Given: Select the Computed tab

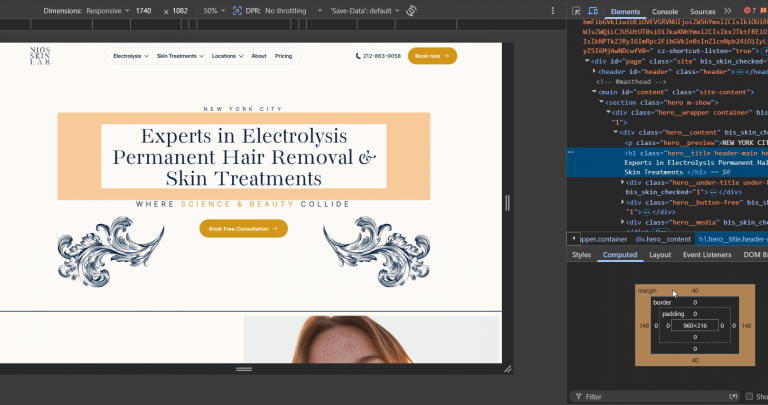Looking at the screenshot, I should click(620, 255).
